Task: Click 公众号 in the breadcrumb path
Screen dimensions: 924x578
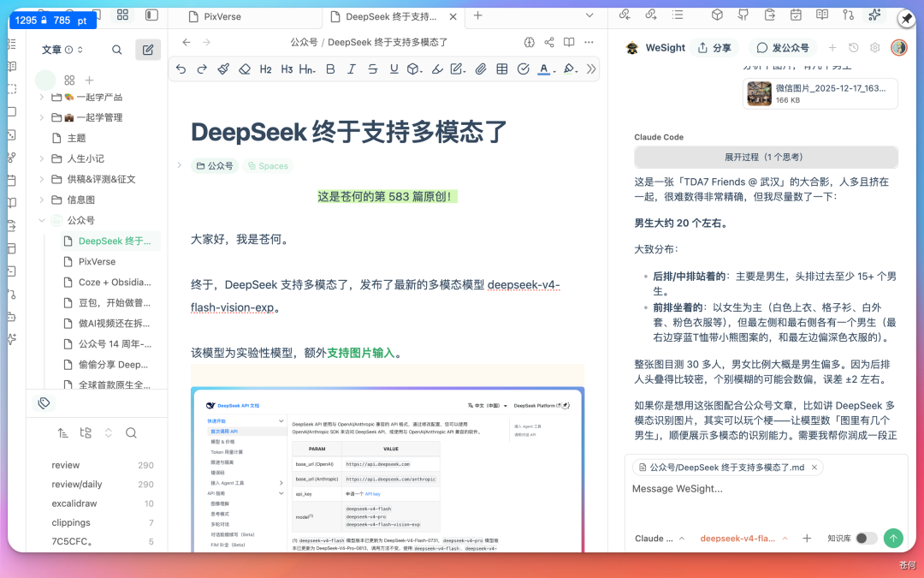Action: (304, 43)
